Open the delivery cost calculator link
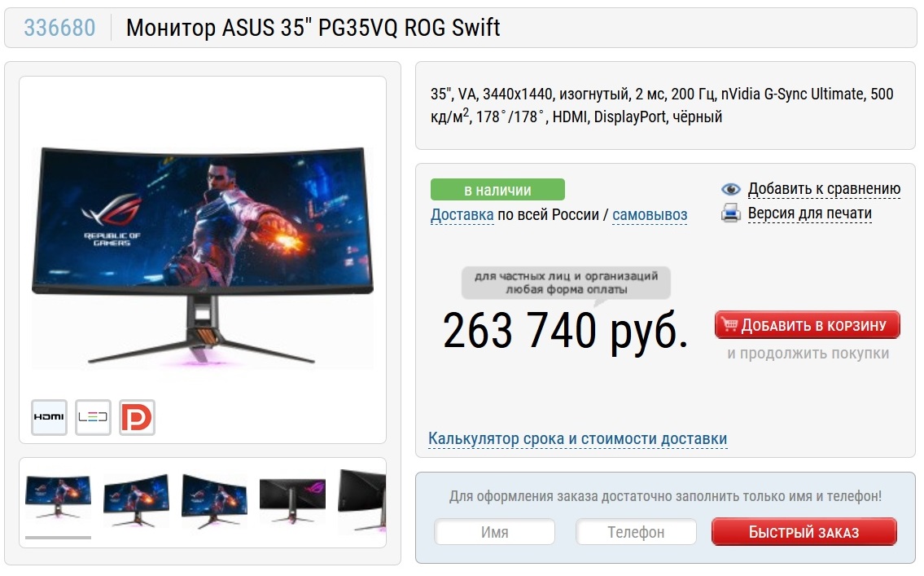The image size is (924, 576). coord(577,438)
